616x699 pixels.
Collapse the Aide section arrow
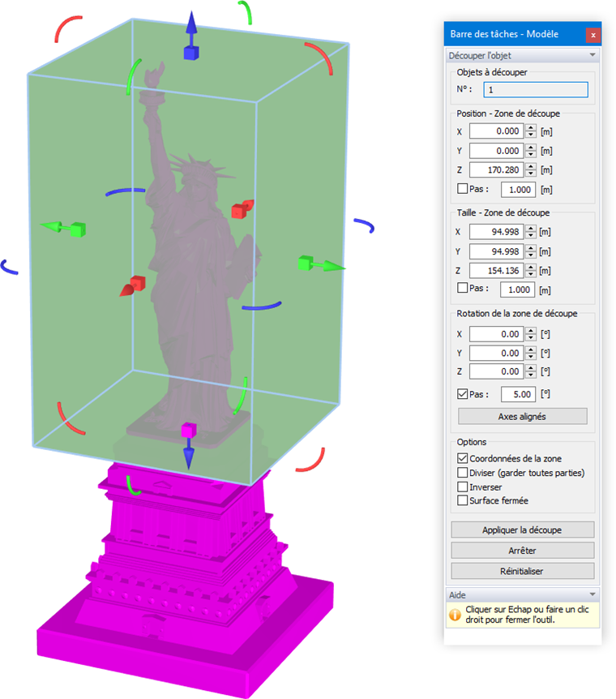click(x=592, y=594)
